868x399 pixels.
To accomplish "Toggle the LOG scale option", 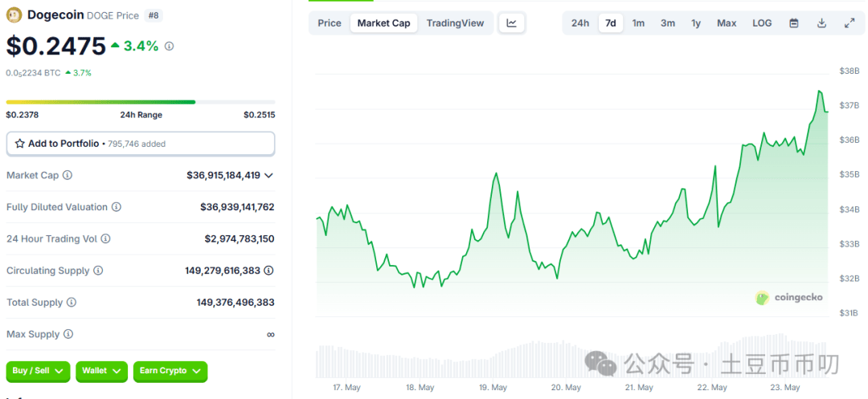I will [x=762, y=23].
